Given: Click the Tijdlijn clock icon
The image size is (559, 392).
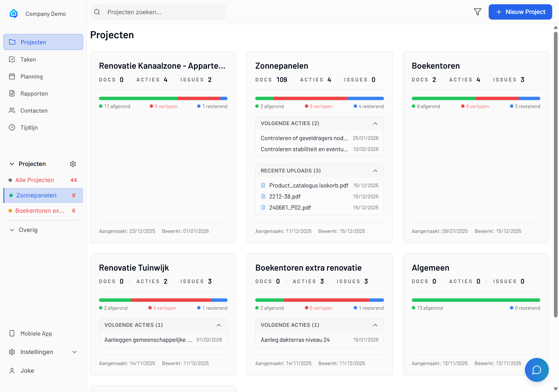Looking at the screenshot, I should [x=12, y=128].
